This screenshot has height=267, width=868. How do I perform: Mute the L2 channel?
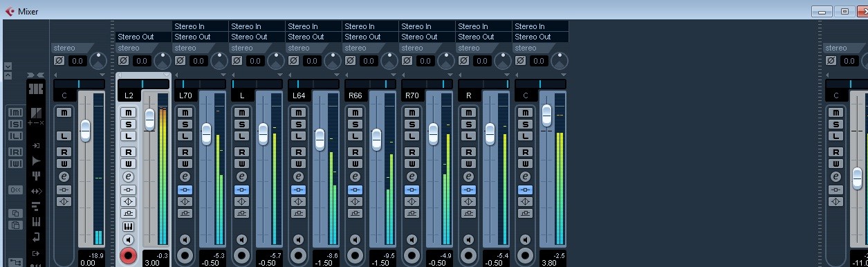click(x=128, y=112)
